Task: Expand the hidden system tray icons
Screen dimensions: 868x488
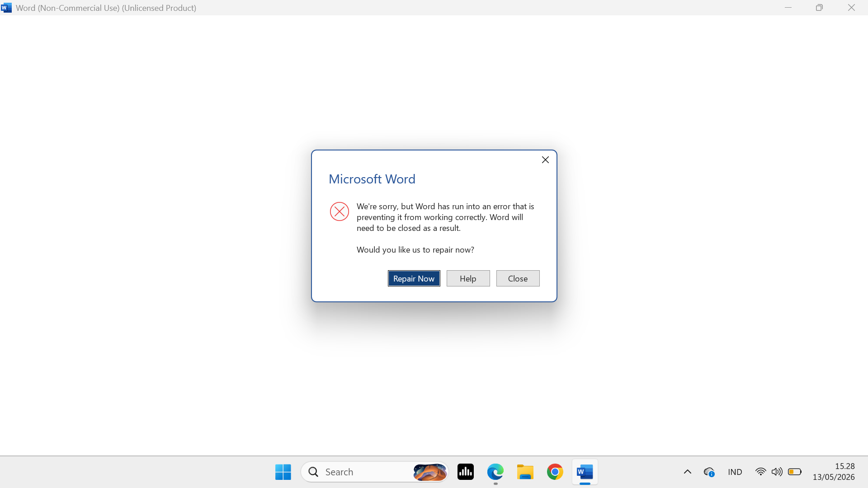Action: click(687, 472)
